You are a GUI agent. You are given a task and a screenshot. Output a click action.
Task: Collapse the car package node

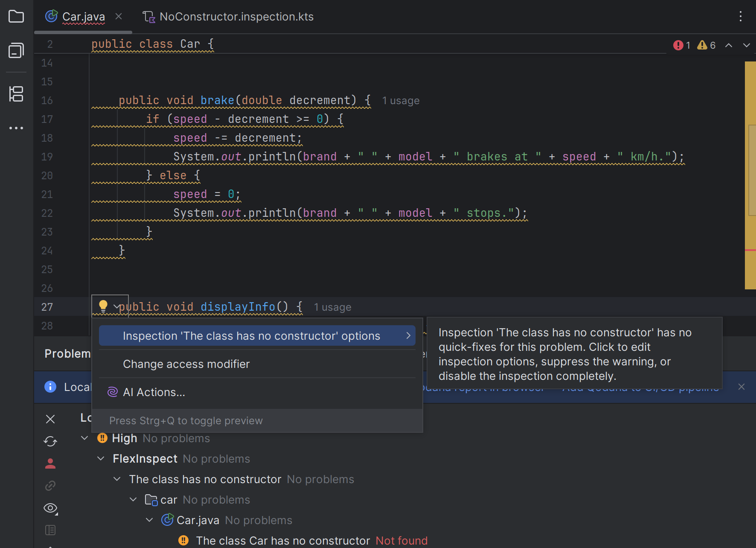point(133,500)
